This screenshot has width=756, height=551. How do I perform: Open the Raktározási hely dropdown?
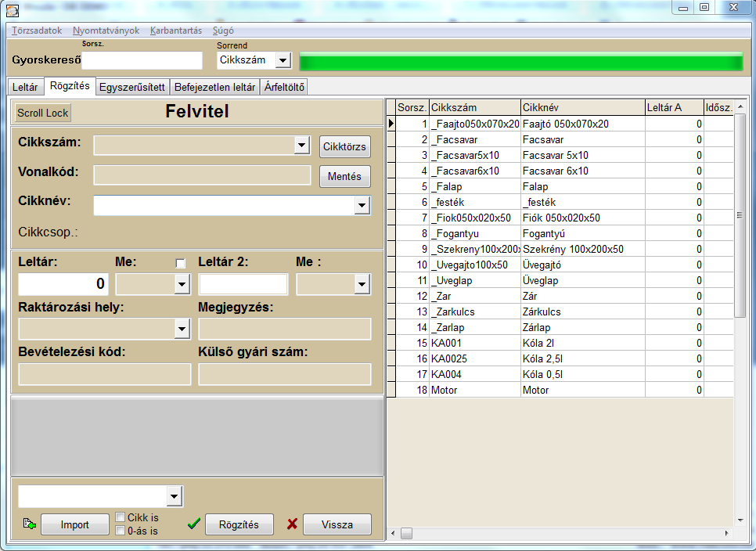pos(182,330)
